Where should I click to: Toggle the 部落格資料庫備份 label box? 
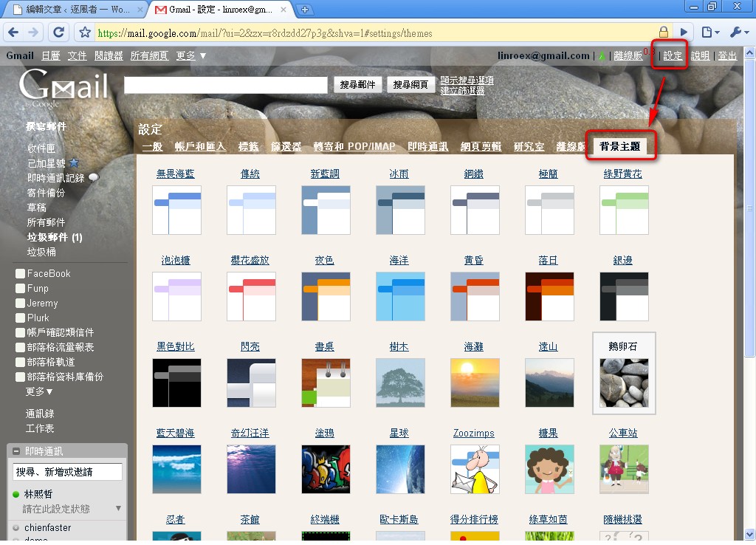20,377
